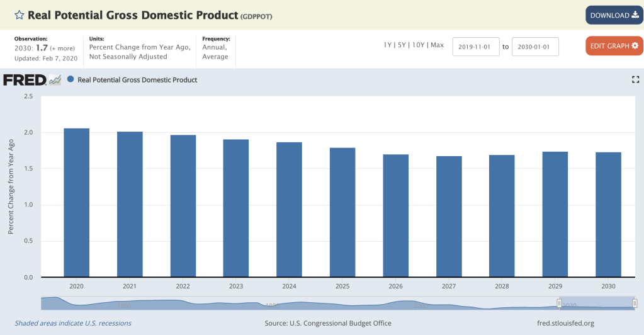The height and width of the screenshot is (335, 644).
Task: Click the left range slider handle
Action: 558,304
